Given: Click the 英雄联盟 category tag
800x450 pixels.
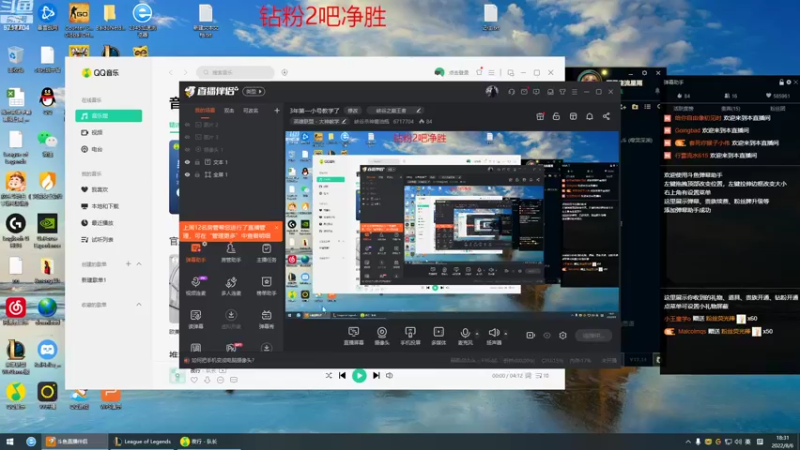Looking at the screenshot, I should 319,121.
